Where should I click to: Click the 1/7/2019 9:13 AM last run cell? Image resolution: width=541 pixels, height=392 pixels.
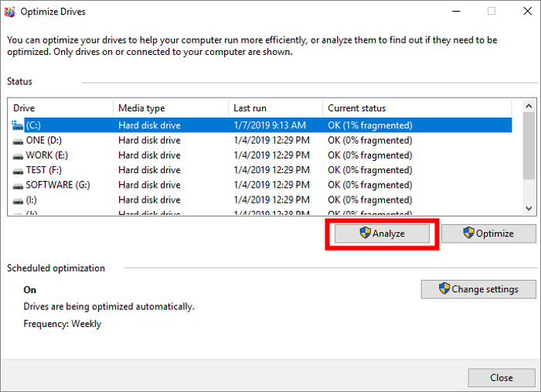(x=270, y=125)
